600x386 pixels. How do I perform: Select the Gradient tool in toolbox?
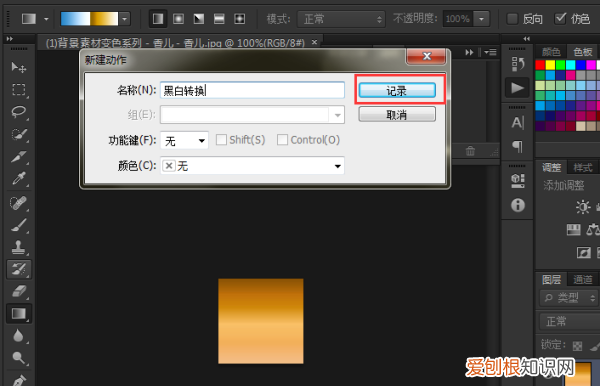[18, 314]
